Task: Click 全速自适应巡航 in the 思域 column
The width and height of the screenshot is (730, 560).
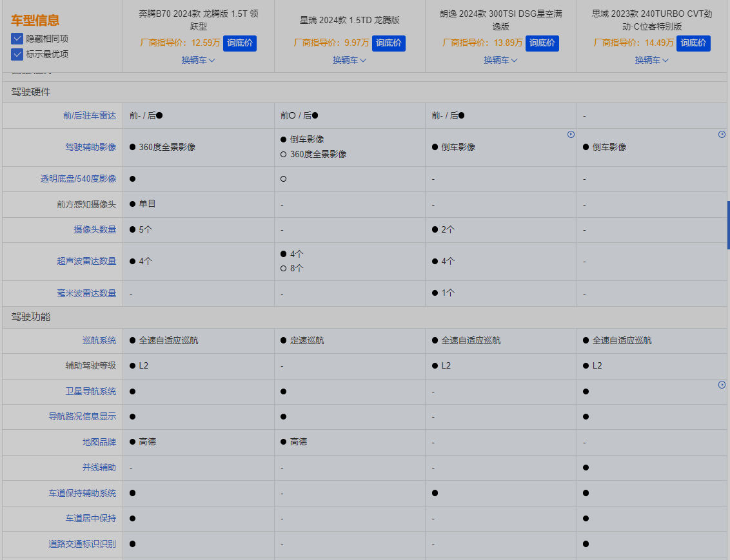Action: coord(622,340)
